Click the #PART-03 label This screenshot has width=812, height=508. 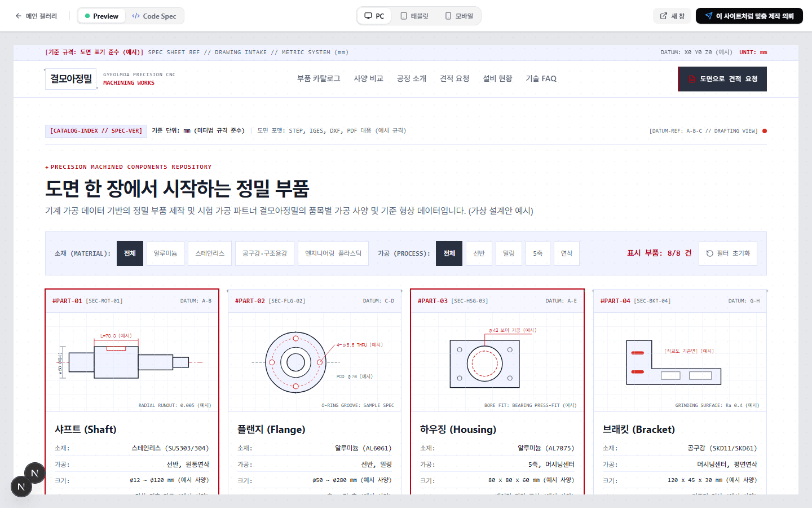pos(433,301)
